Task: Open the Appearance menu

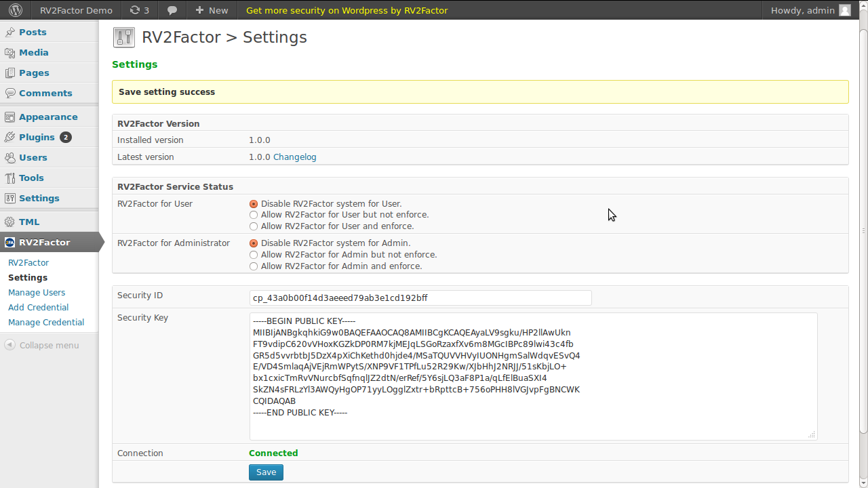Action: point(48,117)
